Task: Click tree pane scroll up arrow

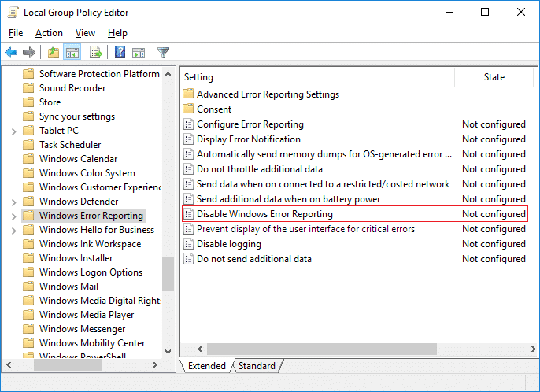Action: pyautogui.click(x=168, y=74)
